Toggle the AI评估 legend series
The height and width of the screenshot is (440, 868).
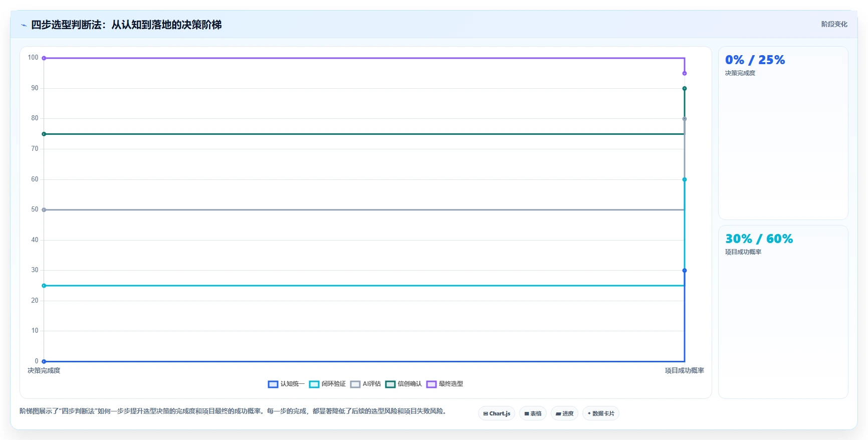coord(365,384)
